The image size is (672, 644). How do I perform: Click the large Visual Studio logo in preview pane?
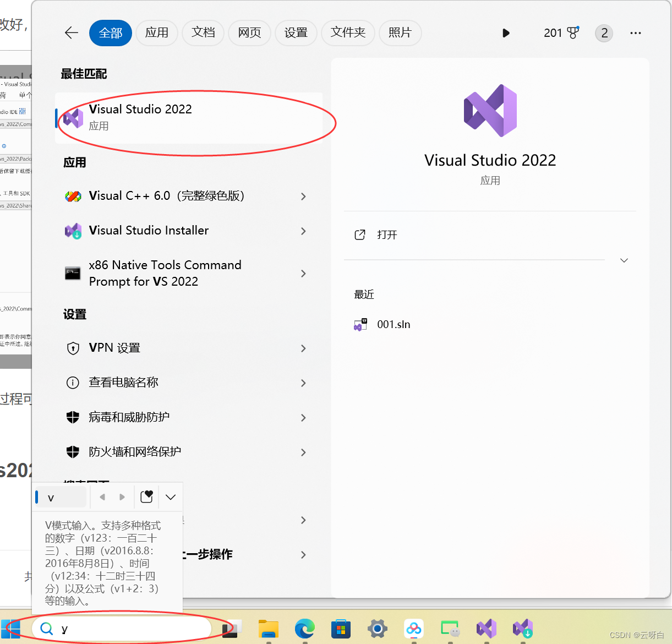490,111
